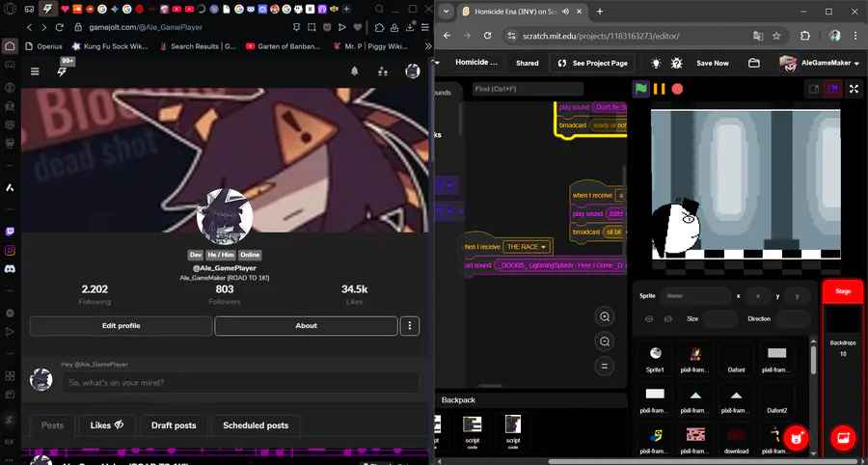The height and width of the screenshot is (465, 868).
Task: Switch to large stage layout icon
Action: tap(832, 89)
